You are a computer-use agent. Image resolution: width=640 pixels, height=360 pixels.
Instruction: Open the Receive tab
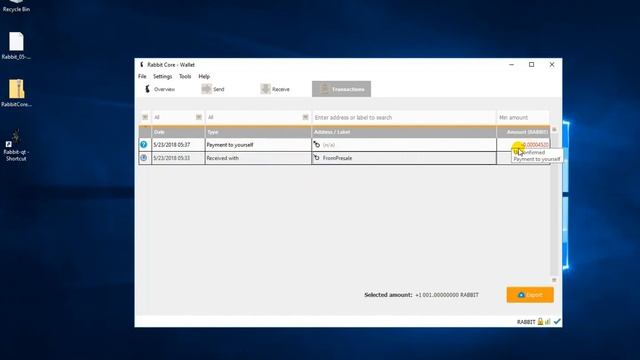pos(275,89)
